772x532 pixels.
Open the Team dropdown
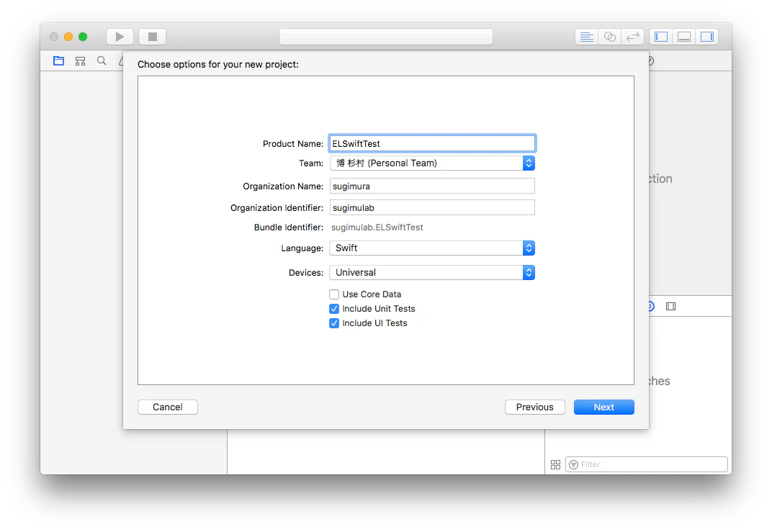tap(432, 163)
